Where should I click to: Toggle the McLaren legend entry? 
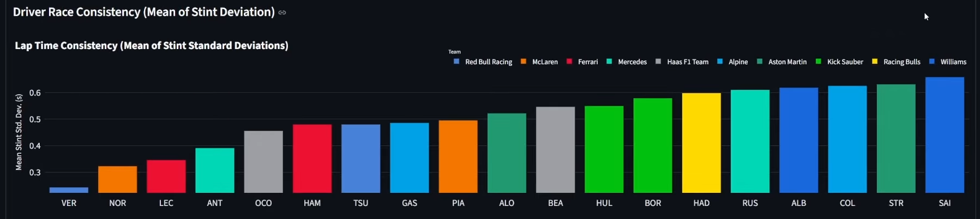tap(539, 62)
